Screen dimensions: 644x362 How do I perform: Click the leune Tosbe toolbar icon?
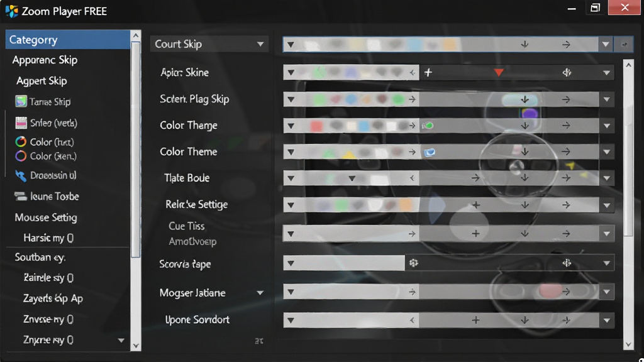(21, 196)
